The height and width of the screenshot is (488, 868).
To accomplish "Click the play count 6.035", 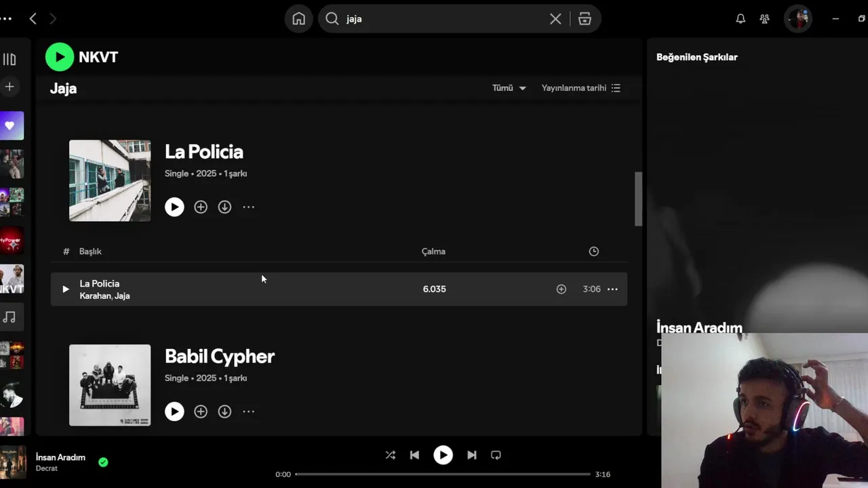I will pos(434,289).
